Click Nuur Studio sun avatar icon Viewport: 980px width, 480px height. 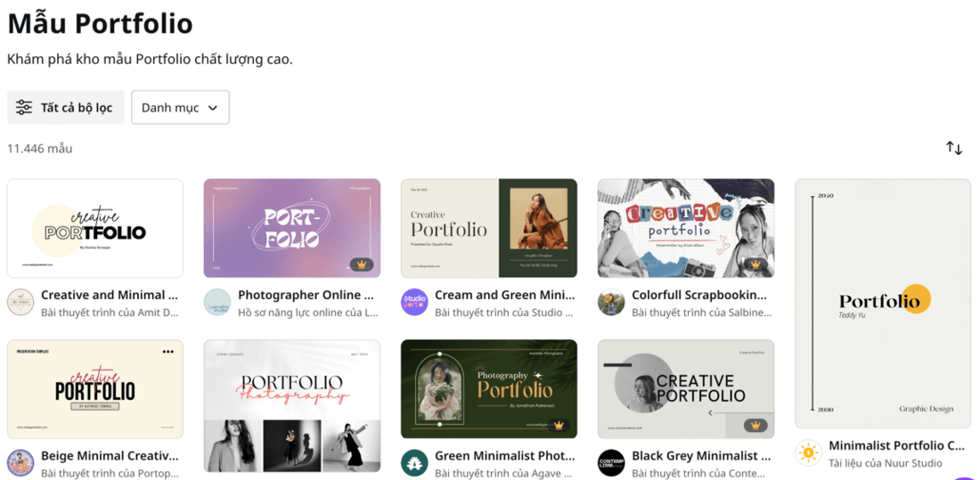pyautogui.click(x=808, y=453)
